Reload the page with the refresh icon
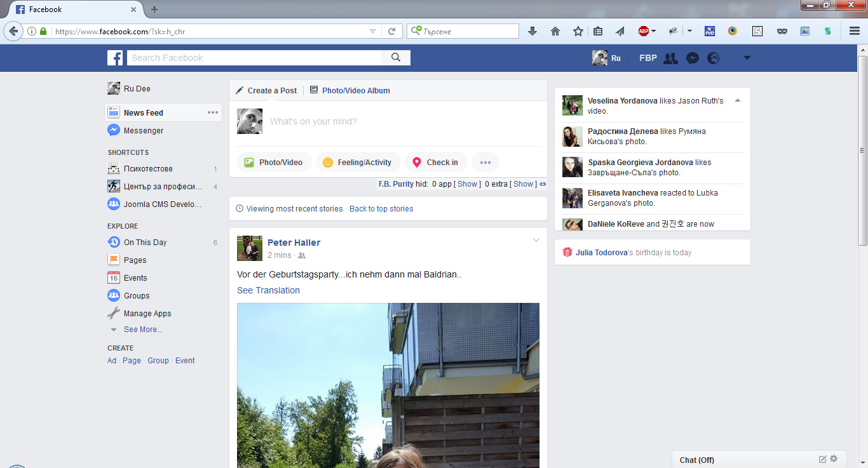 tap(392, 31)
